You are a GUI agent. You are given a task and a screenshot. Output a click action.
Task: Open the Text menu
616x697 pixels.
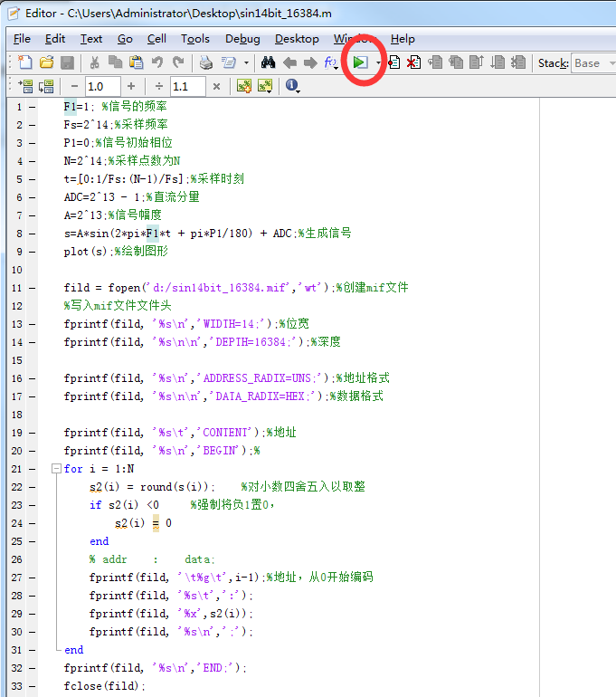91,39
